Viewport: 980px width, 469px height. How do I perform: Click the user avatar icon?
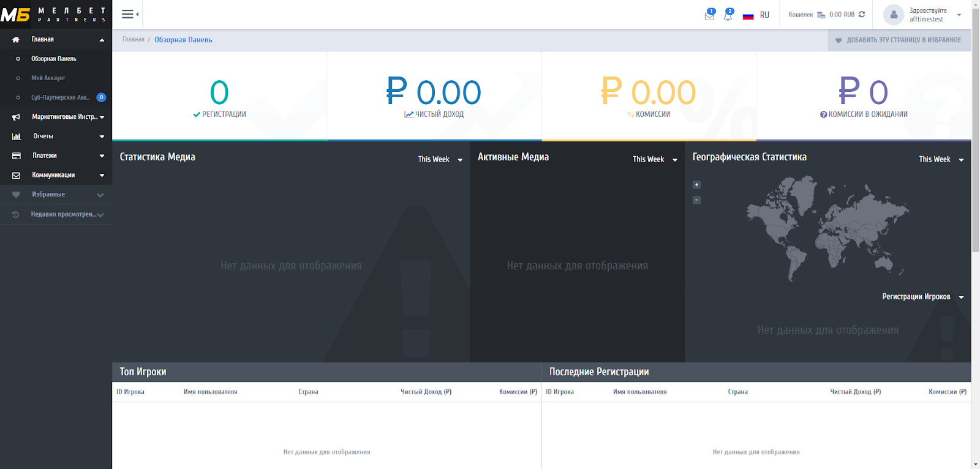click(x=894, y=15)
